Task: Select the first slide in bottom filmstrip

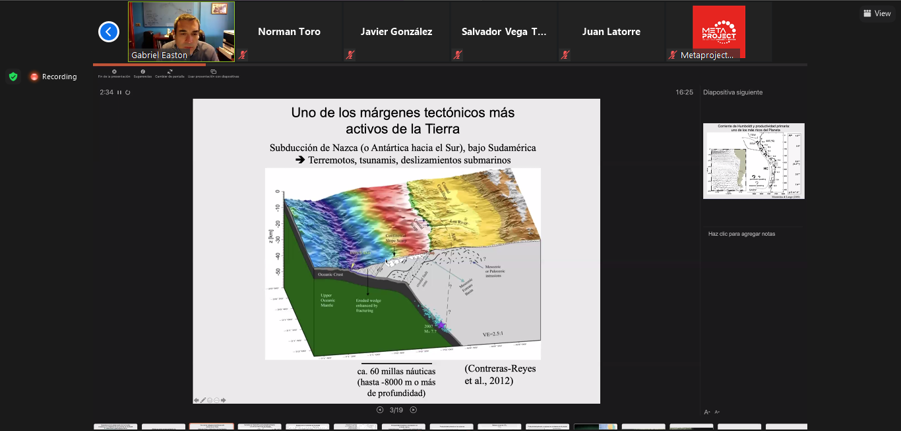Action: [115, 427]
